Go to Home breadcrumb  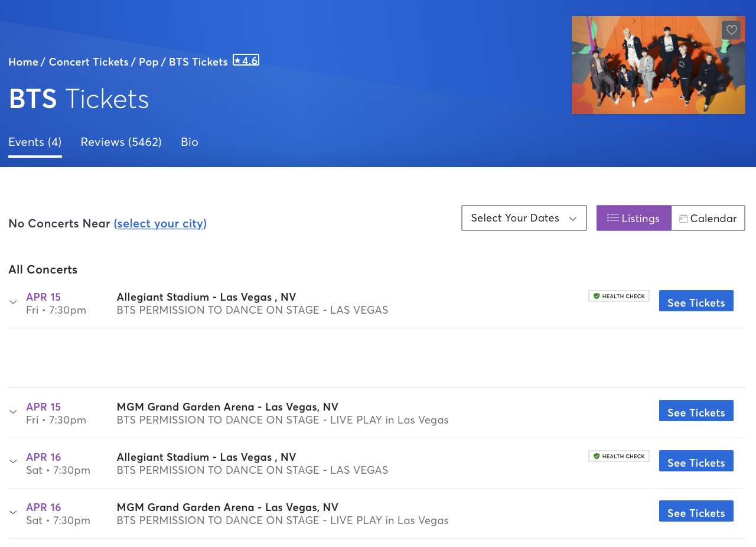(23, 61)
